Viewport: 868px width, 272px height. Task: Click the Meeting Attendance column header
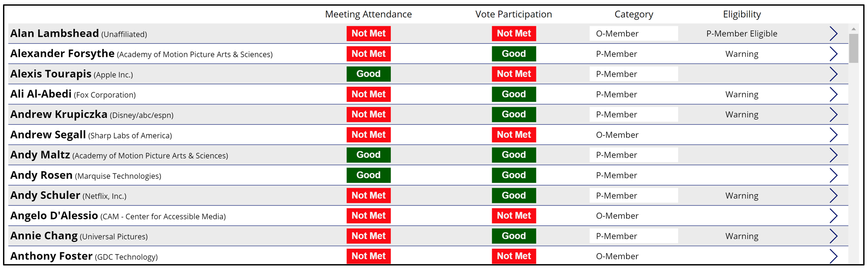[x=368, y=14]
